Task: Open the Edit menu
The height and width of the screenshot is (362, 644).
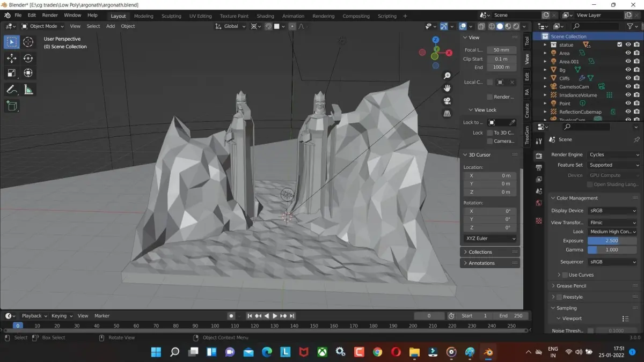Action: click(32, 15)
